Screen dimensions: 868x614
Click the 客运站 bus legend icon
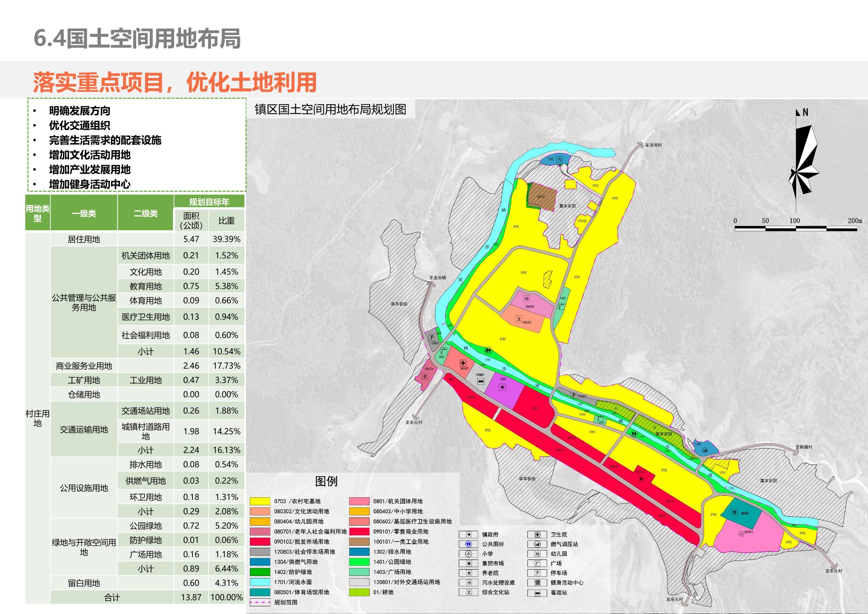538,593
